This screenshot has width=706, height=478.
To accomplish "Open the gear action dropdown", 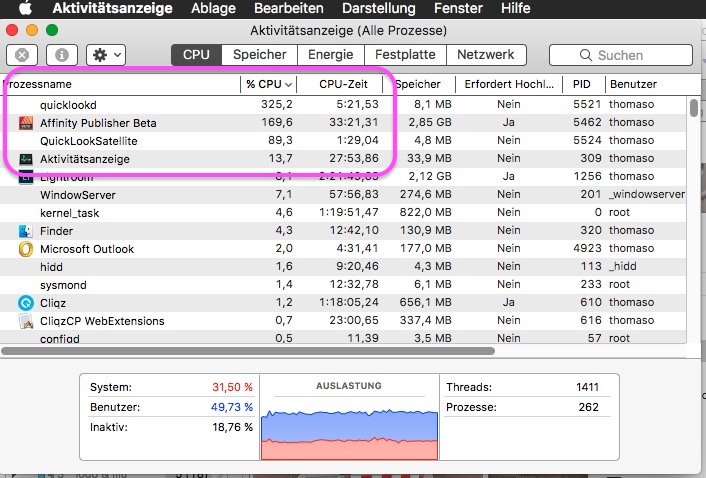I will (106, 55).
